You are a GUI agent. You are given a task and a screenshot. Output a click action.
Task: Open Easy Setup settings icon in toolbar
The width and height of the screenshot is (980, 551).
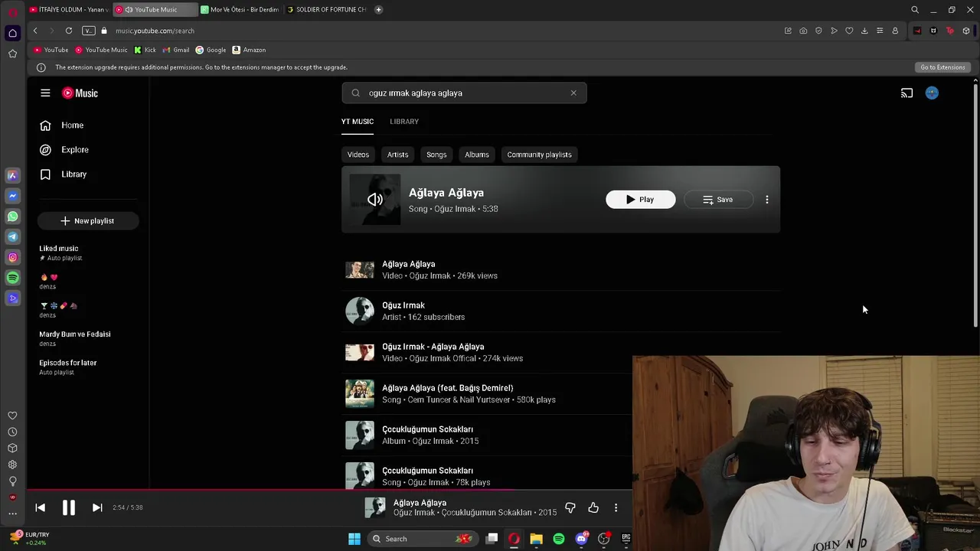(x=880, y=31)
